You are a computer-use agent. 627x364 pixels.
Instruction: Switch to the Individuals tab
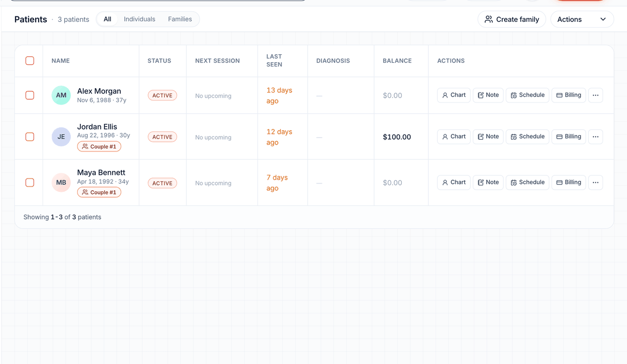pyautogui.click(x=139, y=19)
